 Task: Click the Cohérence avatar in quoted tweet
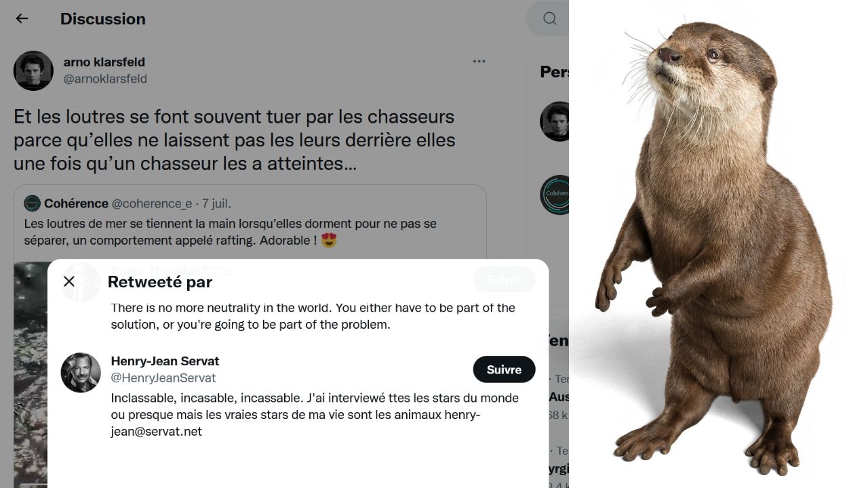[32, 203]
